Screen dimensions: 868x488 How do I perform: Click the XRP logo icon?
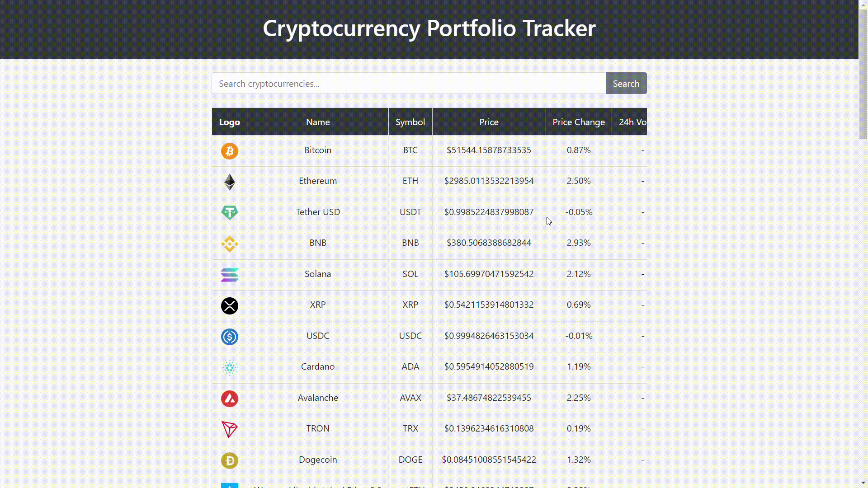click(x=229, y=306)
